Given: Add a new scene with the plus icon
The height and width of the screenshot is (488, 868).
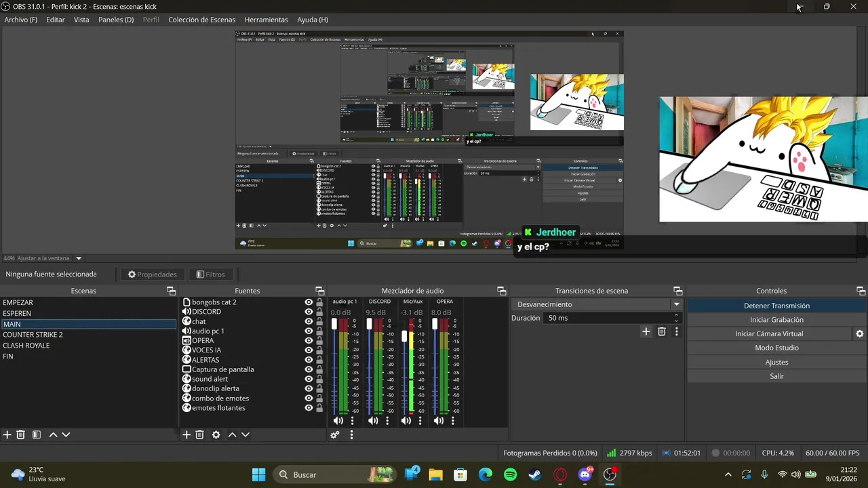Looking at the screenshot, I should pos(7,435).
